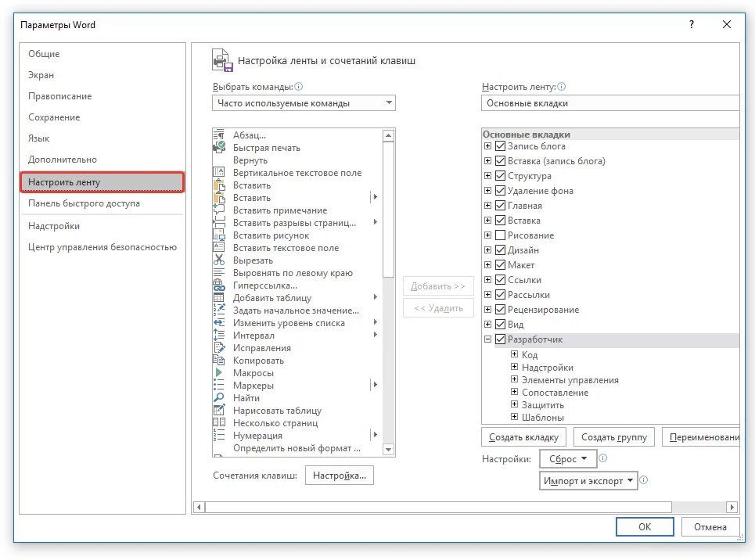
Task: Confirm with the OK button
Action: pos(645,527)
